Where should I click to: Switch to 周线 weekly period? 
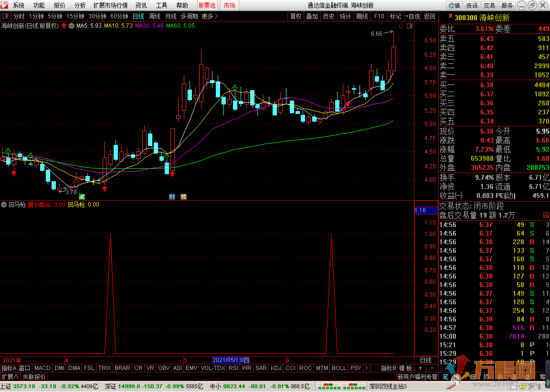tap(155, 16)
